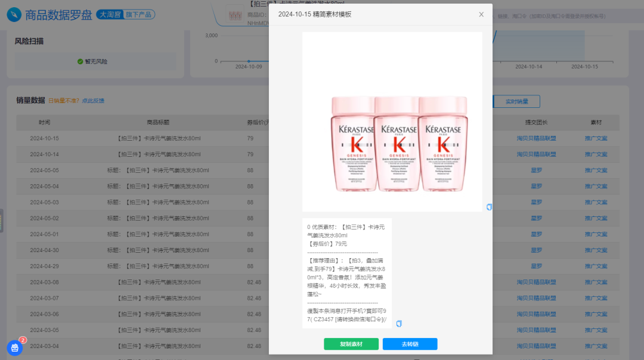The width and height of the screenshot is (644, 360).
Task: Open the support chat icon with badge
Action: tap(15, 348)
